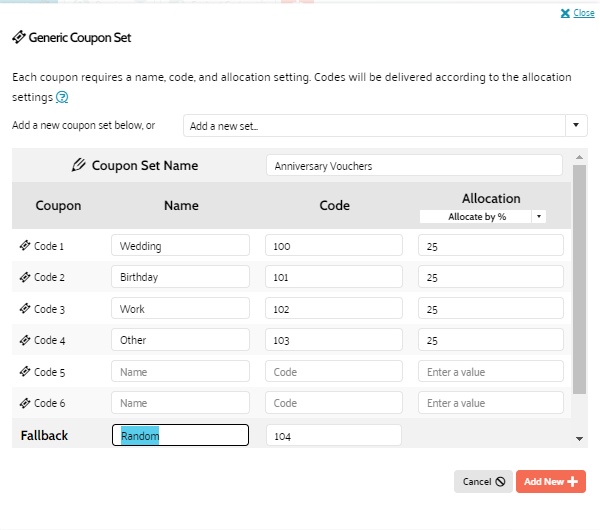The image size is (600, 530).
Task: Click the Code 2 code field '101'
Action: coord(333,277)
